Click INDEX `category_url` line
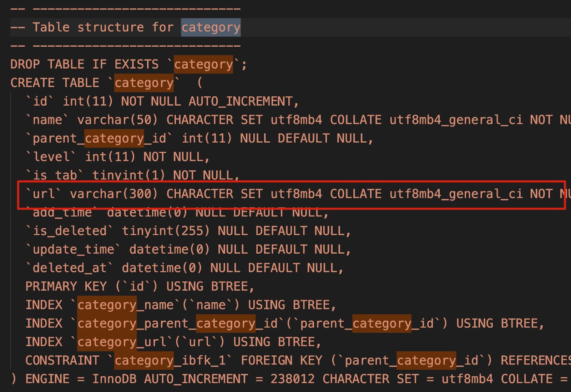Screen dimensions: 571x392 click(x=173, y=342)
